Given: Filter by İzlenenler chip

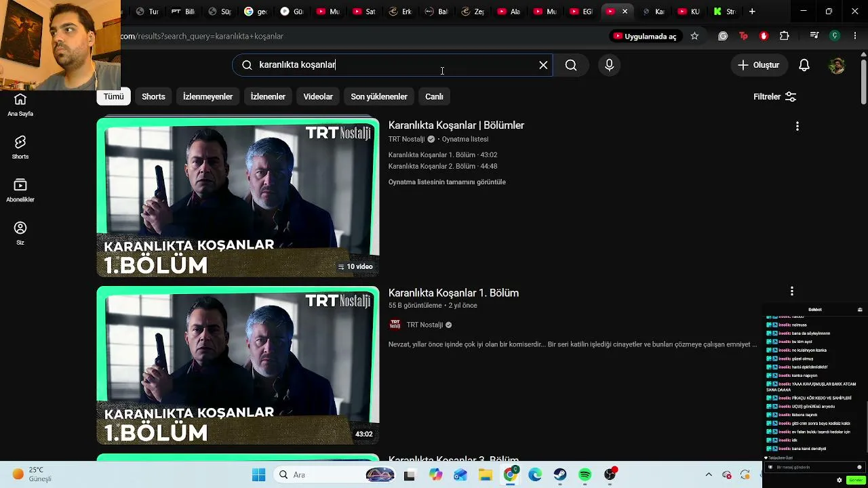Looking at the screenshot, I should 268,97.
